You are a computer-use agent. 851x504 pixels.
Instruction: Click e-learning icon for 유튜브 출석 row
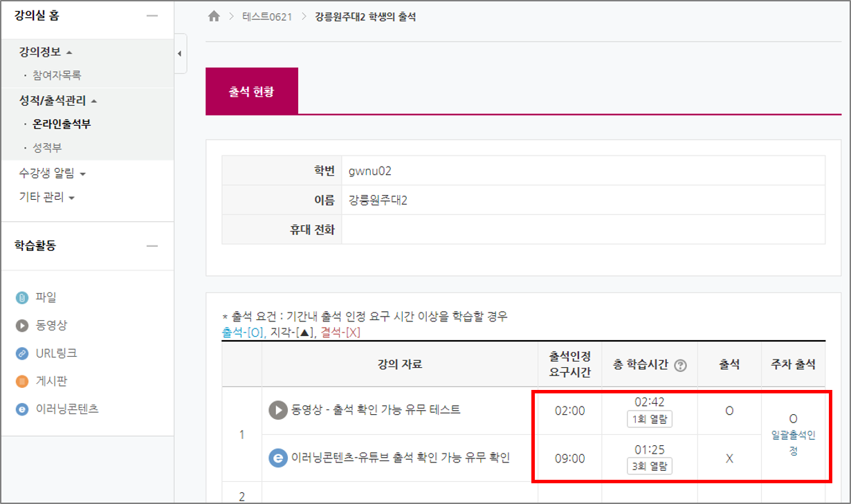tap(277, 458)
